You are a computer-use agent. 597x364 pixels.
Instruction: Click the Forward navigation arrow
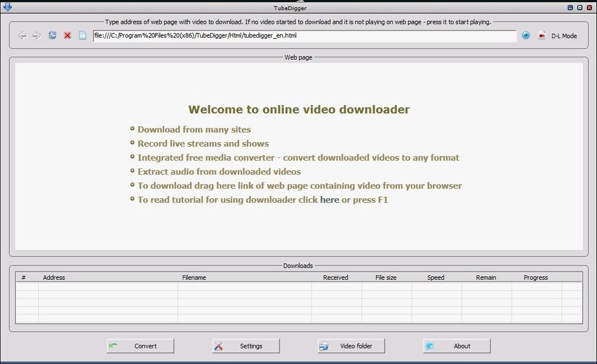coord(36,36)
